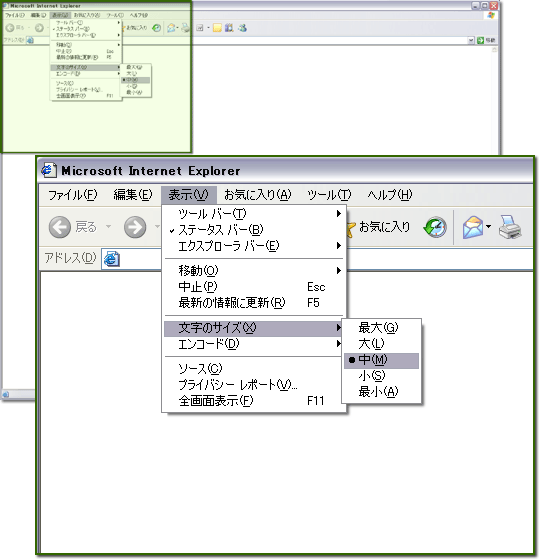Click the Mail envelope icon in the enlarged toolbar
This screenshot has height=560, width=540.
pos(473,227)
